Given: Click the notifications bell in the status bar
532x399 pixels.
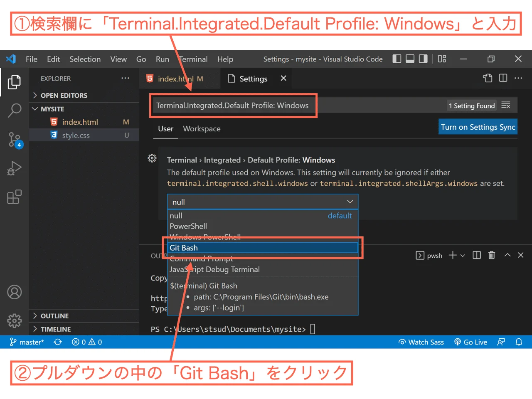Looking at the screenshot, I should (519, 342).
